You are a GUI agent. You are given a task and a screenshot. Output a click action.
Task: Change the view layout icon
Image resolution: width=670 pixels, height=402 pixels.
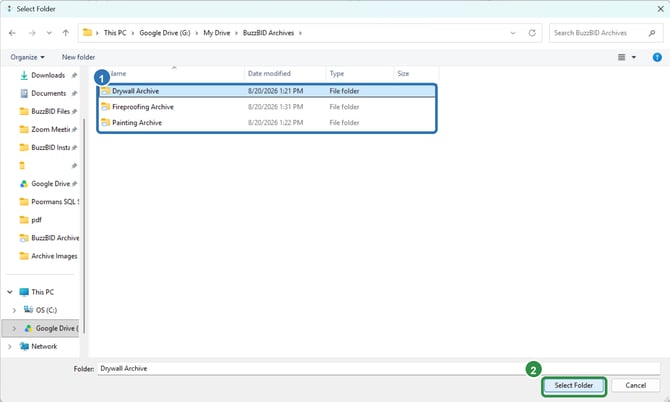pos(622,57)
